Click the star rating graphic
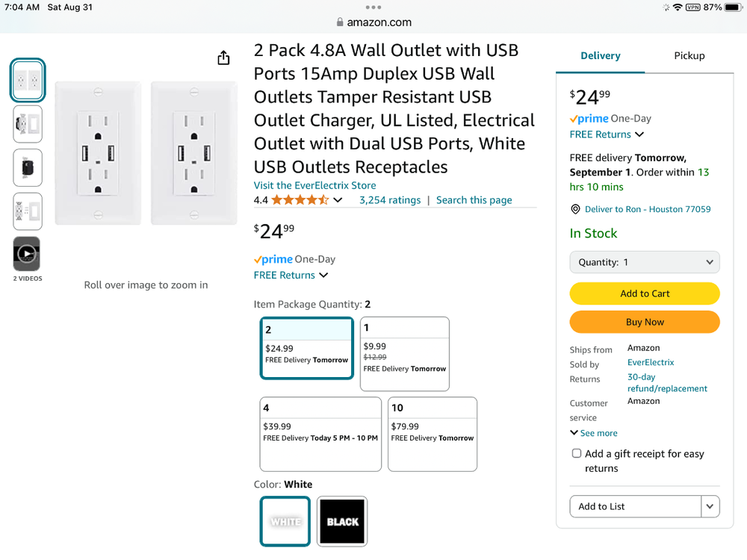Viewport: 747px width, 560px height. pyautogui.click(x=300, y=200)
